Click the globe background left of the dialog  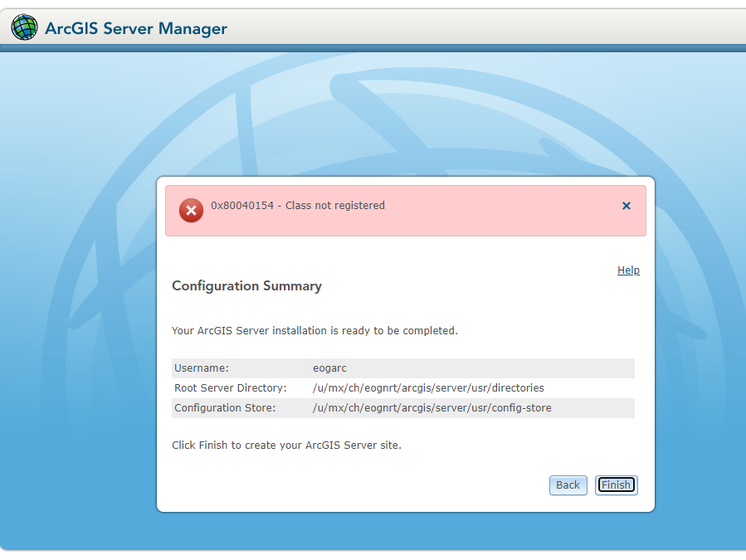click(x=79, y=332)
